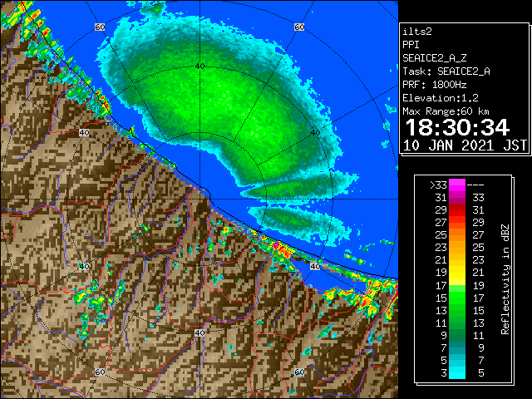
Task: Select the '10 JAN 2021 JST' date
Action: [x=465, y=145]
